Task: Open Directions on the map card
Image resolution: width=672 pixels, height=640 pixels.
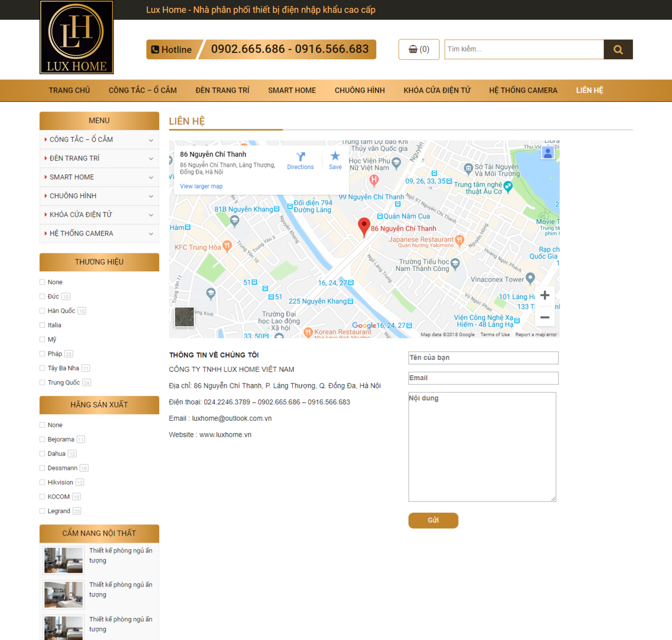Action: 300,160
